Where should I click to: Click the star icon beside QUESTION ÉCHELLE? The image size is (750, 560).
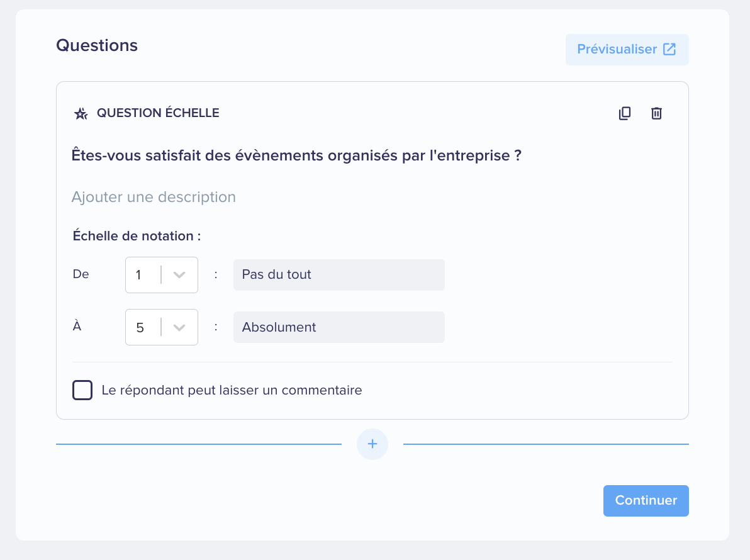click(81, 114)
